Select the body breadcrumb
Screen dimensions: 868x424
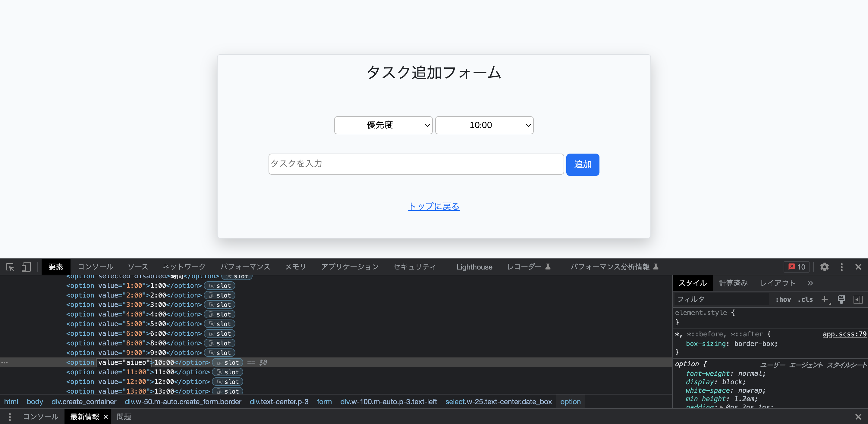(35, 401)
